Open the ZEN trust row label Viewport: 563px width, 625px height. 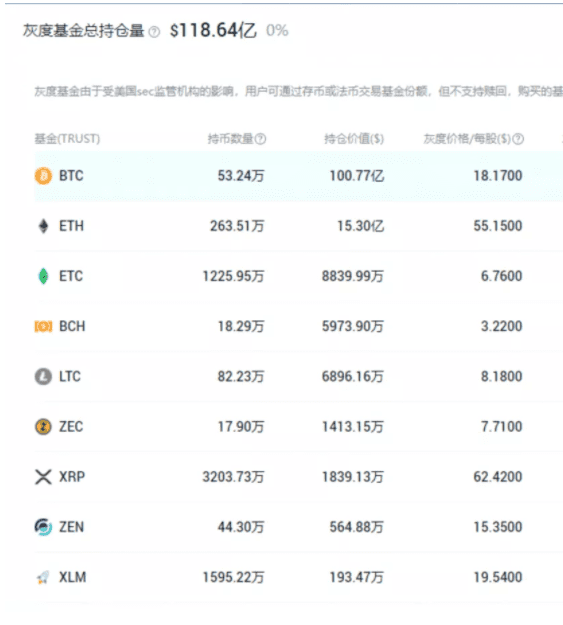coord(71,527)
